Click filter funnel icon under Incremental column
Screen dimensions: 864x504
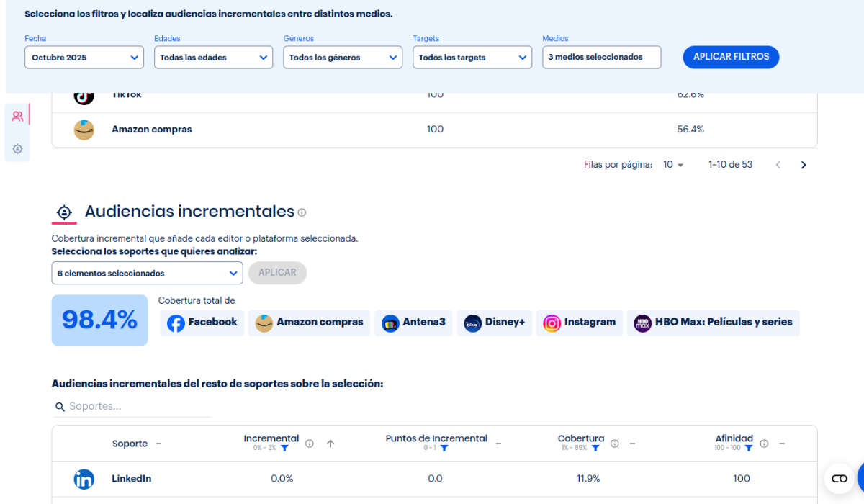coord(284,448)
